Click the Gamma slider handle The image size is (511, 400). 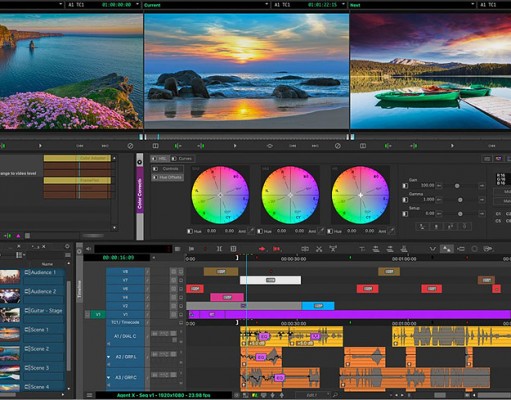460,200
